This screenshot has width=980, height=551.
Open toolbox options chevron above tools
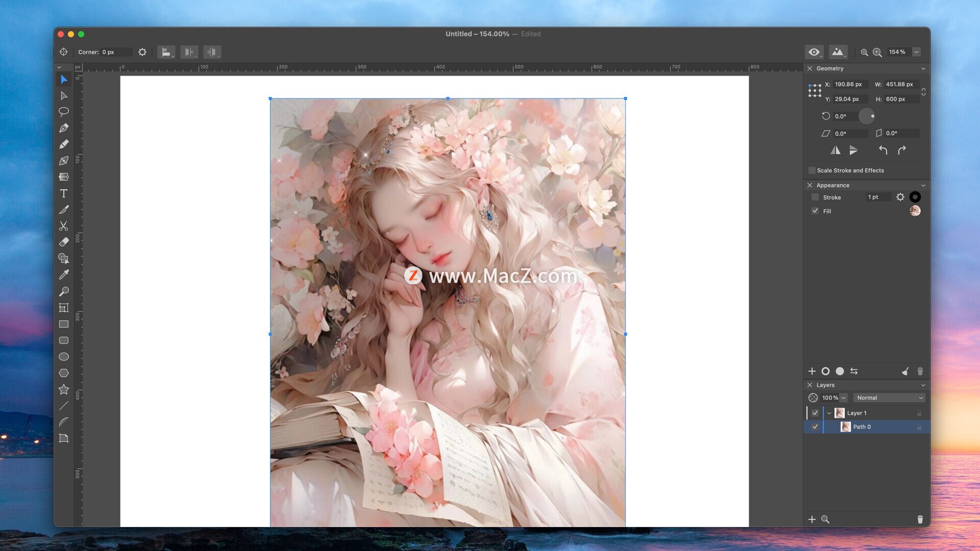coord(59,67)
